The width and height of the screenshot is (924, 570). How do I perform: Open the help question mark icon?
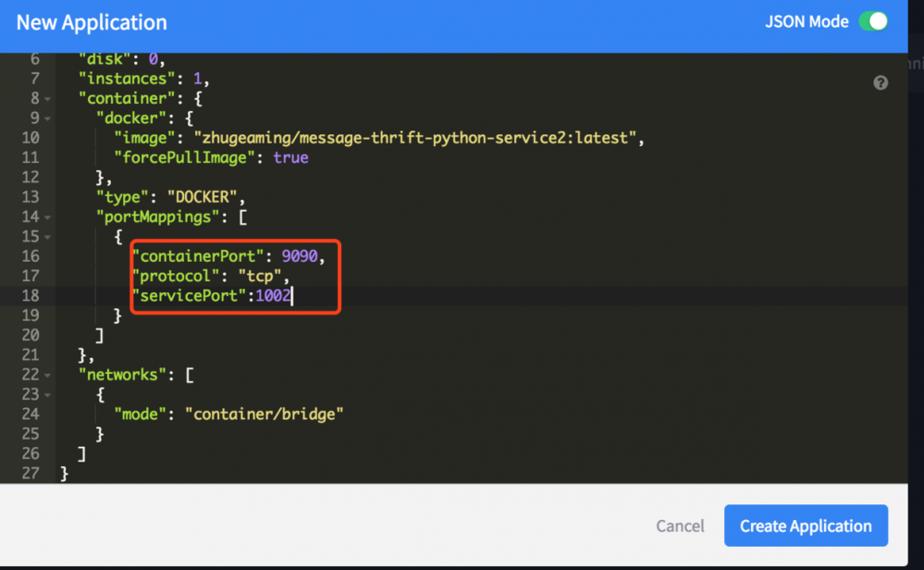[881, 82]
